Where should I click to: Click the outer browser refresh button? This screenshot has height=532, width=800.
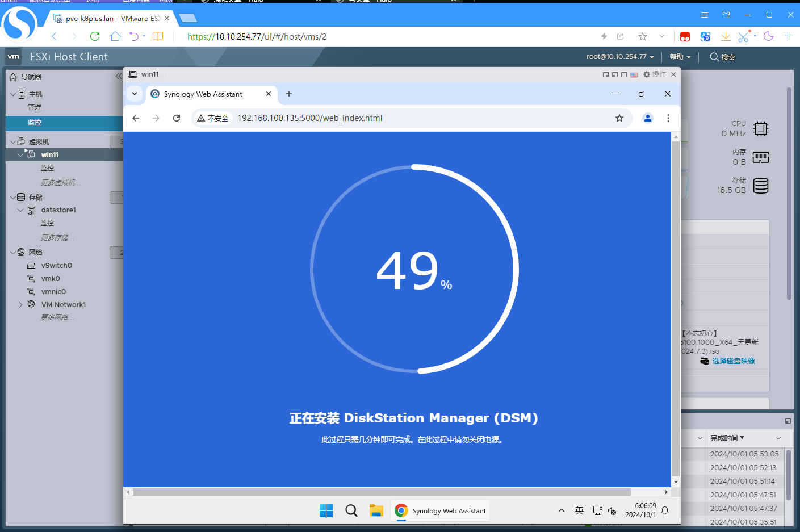95,36
